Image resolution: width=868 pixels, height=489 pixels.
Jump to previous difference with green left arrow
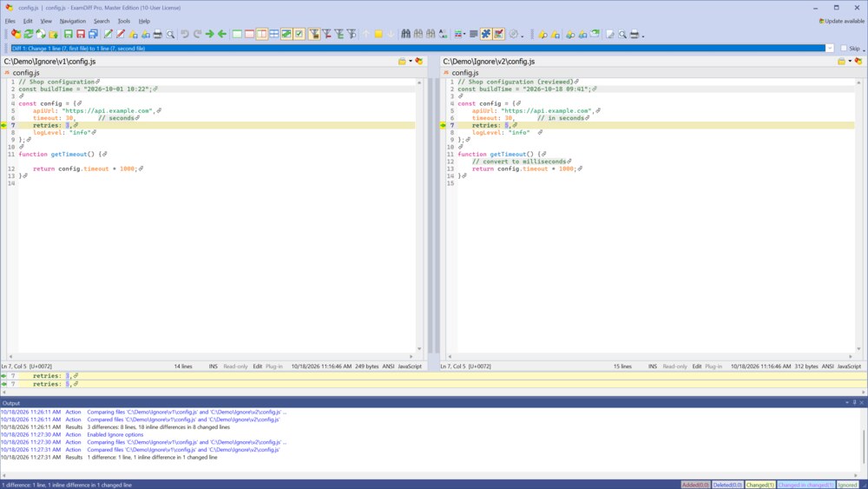coord(222,35)
